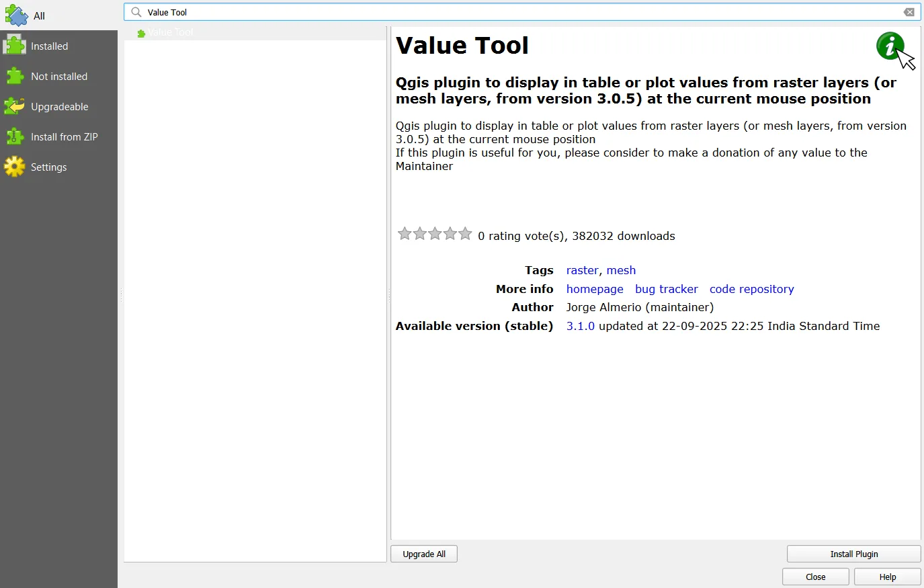Image resolution: width=924 pixels, height=588 pixels.
Task: Switch to the Upgradeable tab
Action: (58, 106)
